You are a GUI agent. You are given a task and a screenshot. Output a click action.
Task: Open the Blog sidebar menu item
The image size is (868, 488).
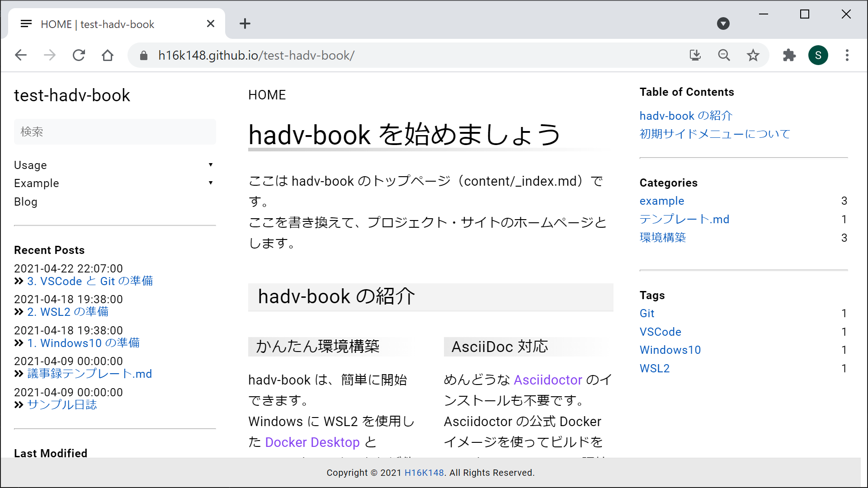(x=26, y=202)
